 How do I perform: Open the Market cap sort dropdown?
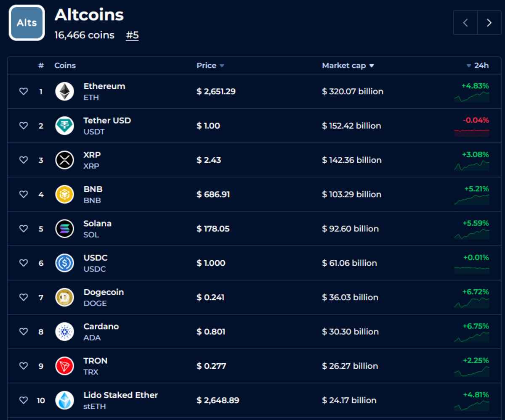(371, 66)
